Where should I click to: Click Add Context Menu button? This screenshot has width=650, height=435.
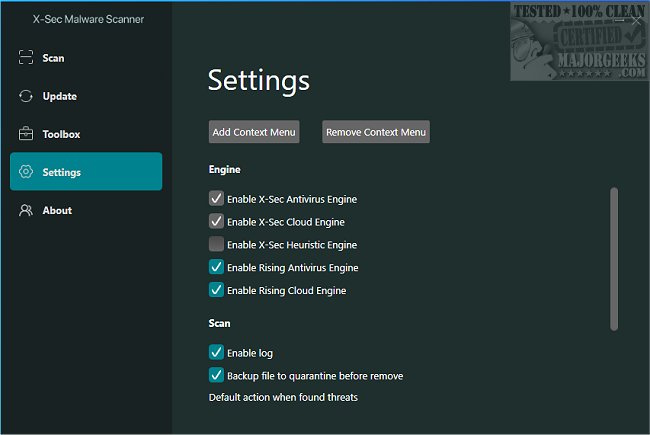click(x=254, y=132)
